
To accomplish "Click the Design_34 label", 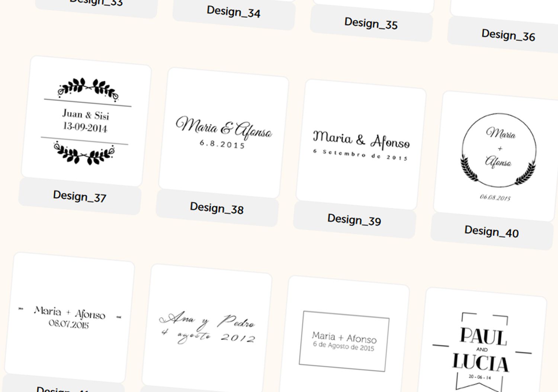I will 234,12.
